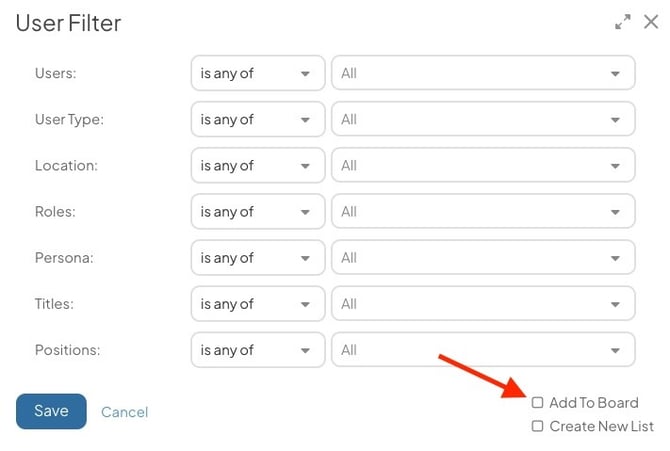Screen dimensions: 670x451
Task: Select a value for User Type
Action: [483, 119]
